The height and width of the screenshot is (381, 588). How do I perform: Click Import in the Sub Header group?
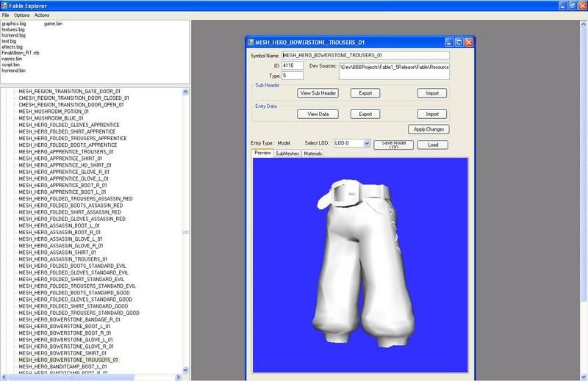pos(432,93)
